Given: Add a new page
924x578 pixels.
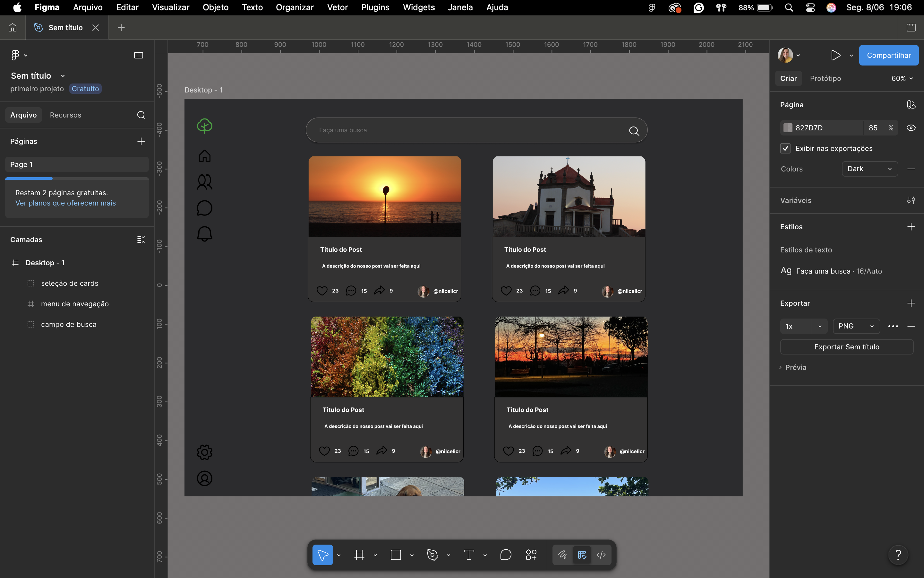Looking at the screenshot, I should [x=141, y=141].
